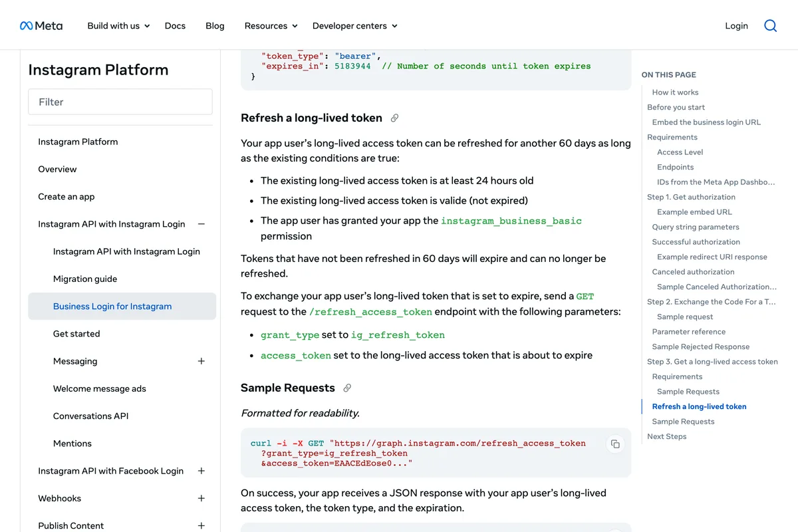Viewport: 798px width, 532px height.
Task: Expand the Messaging section
Action: (x=201, y=361)
